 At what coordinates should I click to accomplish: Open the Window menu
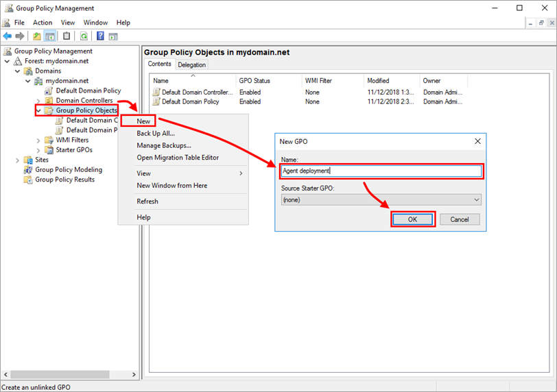pos(95,23)
